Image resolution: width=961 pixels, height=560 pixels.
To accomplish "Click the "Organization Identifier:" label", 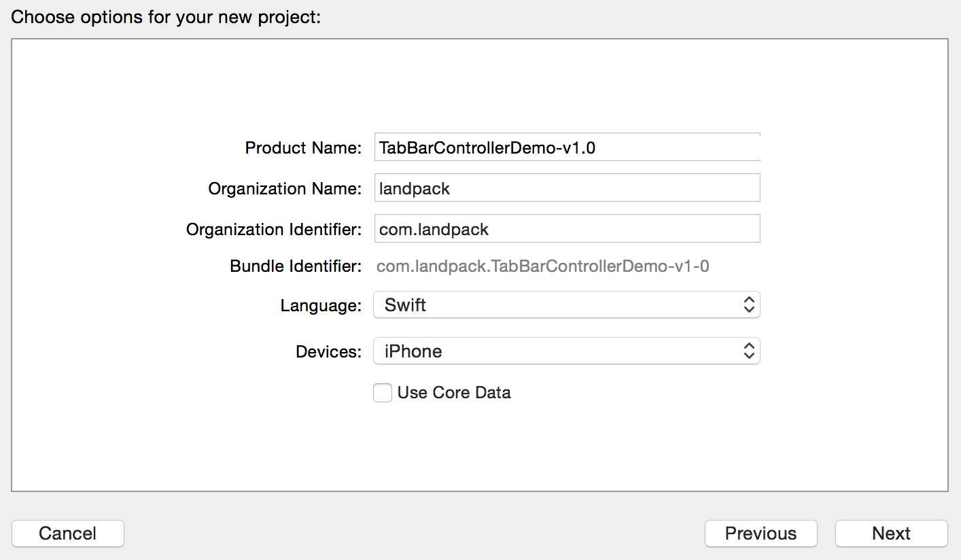I will point(274,230).
